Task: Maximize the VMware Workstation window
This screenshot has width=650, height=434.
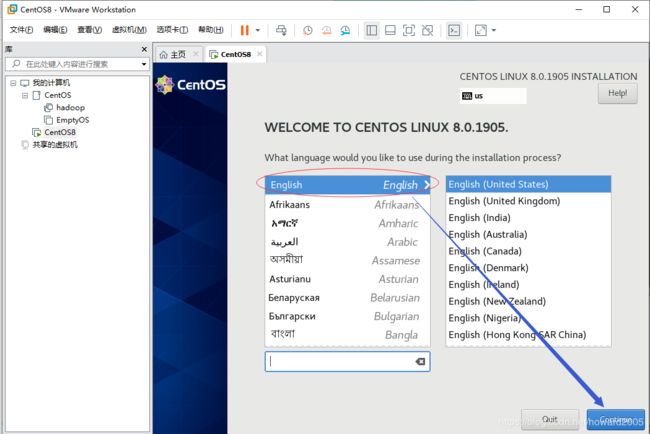Action: [606, 9]
